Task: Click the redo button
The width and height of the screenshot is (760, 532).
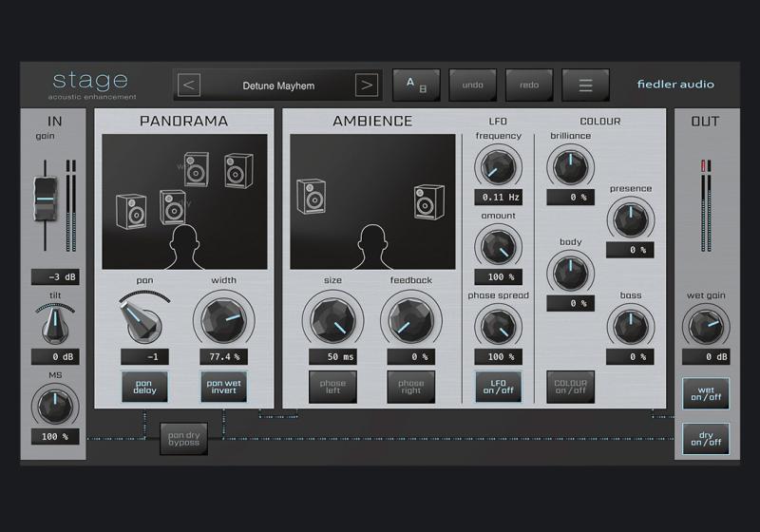Action: point(529,85)
